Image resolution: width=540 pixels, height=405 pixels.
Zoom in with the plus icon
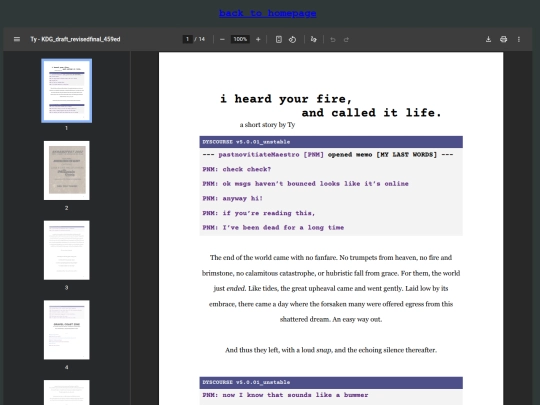258,40
